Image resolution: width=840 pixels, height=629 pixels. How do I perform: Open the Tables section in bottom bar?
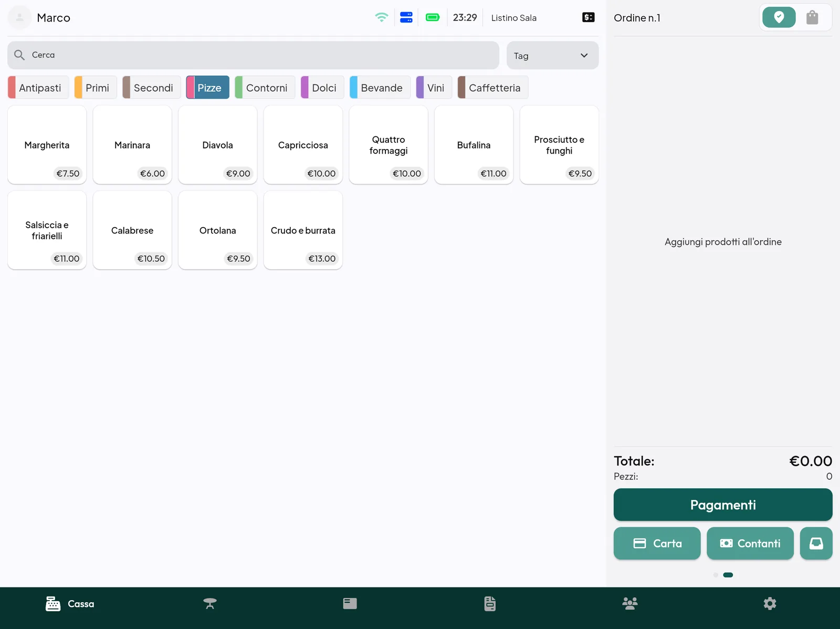click(210, 604)
